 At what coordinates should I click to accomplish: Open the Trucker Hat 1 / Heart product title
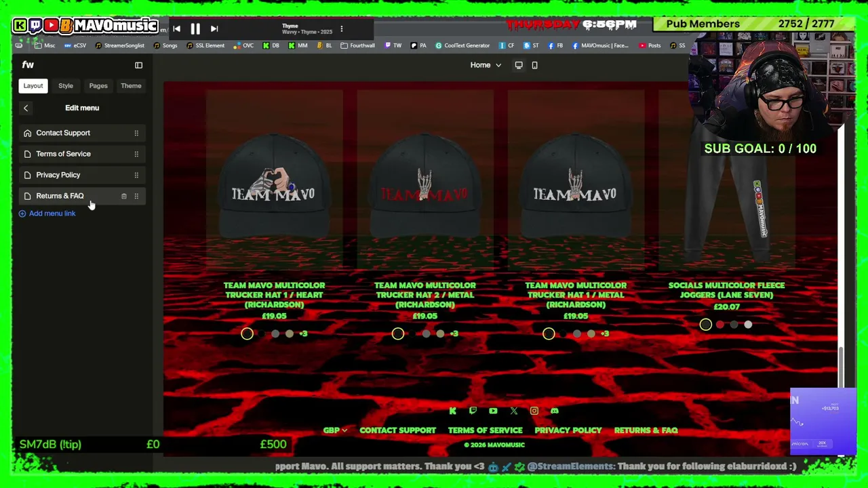[x=274, y=295]
